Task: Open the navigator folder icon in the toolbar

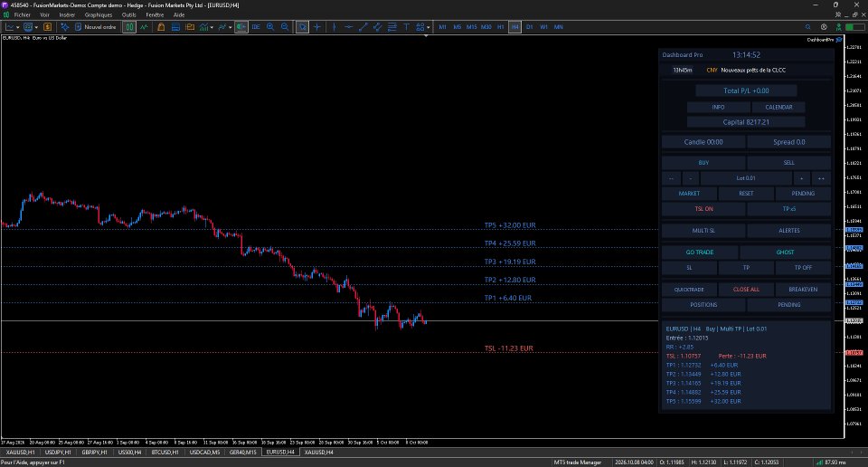Action: [190, 26]
